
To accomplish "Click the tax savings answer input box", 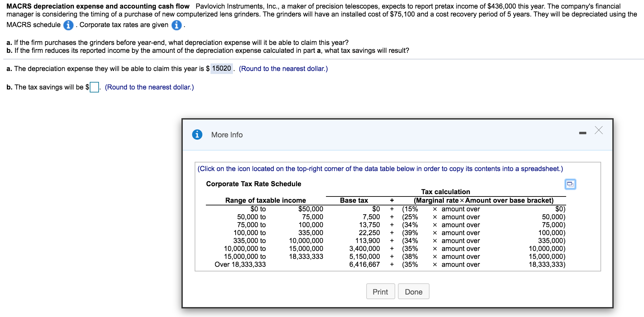I will click(x=94, y=88).
